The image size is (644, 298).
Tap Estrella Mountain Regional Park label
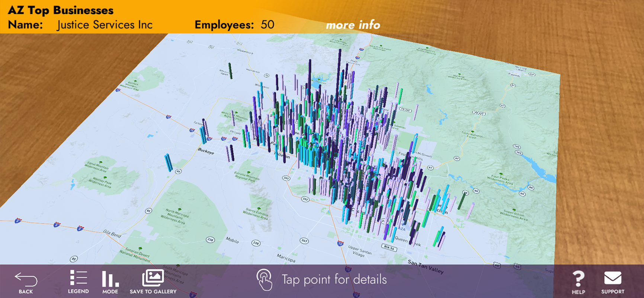pos(246,176)
